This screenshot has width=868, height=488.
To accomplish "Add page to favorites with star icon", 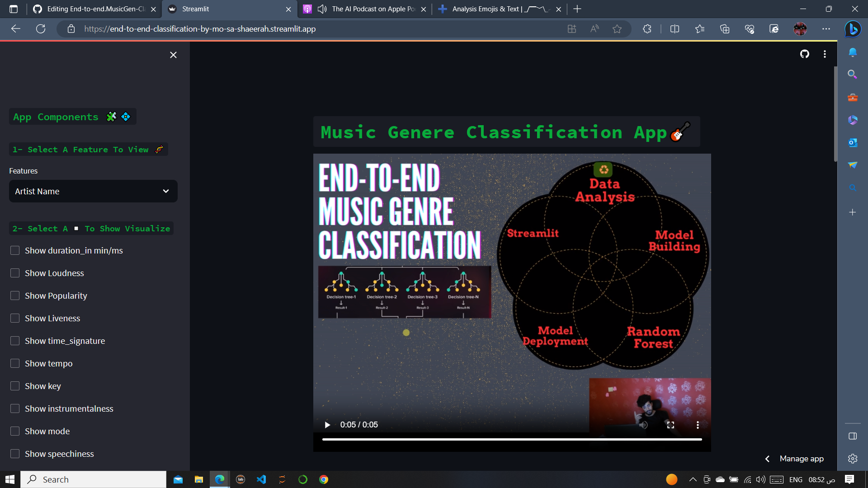I will pos(617,29).
